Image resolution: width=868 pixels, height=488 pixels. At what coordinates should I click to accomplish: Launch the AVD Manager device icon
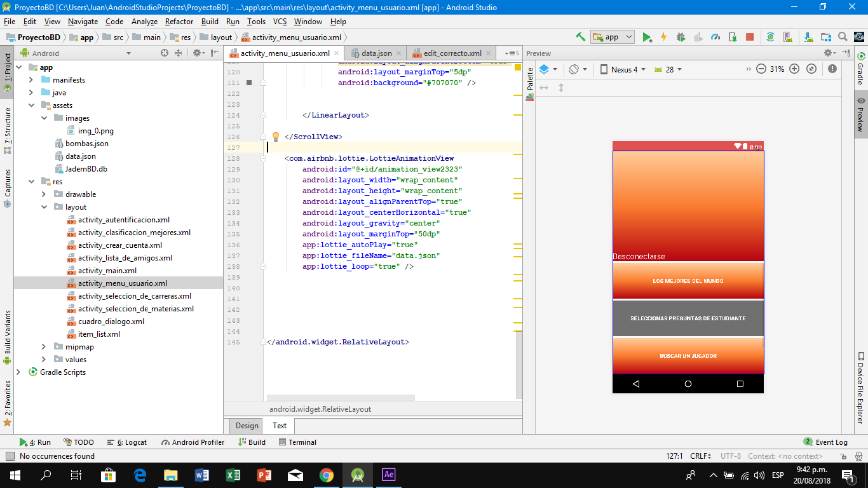click(789, 37)
